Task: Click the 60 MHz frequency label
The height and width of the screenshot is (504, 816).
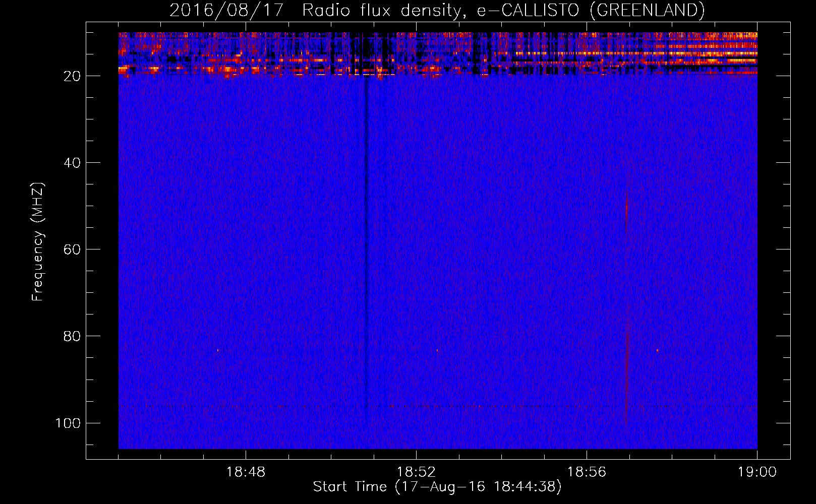Action: point(72,249)
